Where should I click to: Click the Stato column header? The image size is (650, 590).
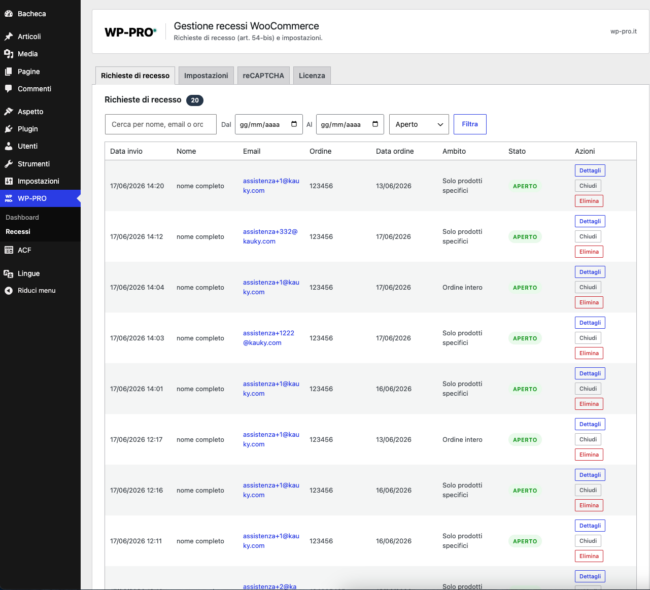point(517,151)
